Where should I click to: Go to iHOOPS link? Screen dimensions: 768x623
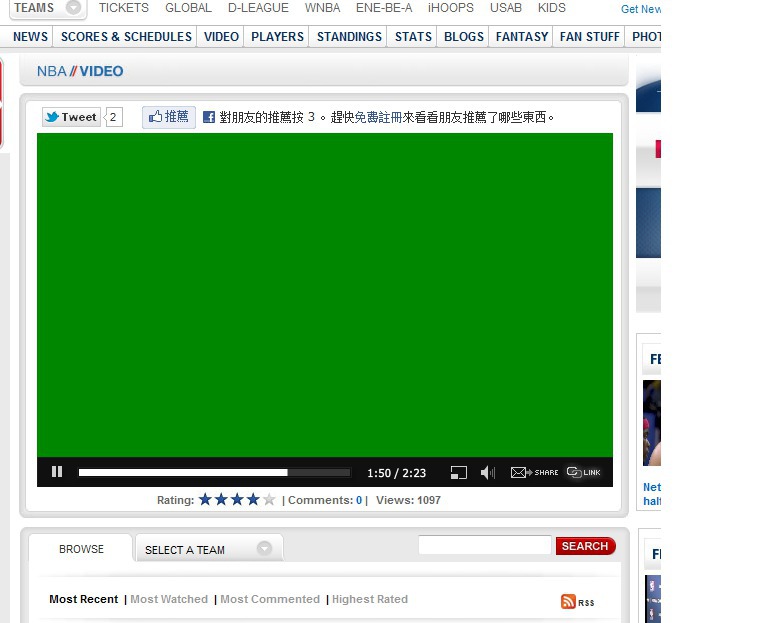(x=451, y=8)
